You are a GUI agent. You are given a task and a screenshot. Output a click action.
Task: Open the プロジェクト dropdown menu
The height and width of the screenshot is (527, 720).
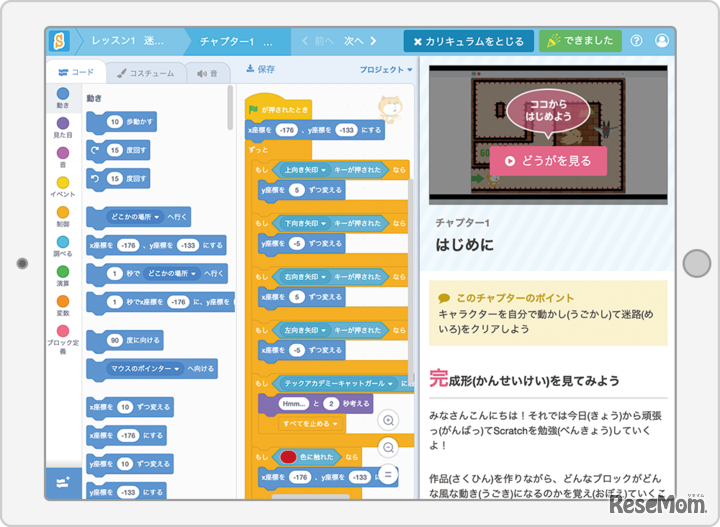386,70
